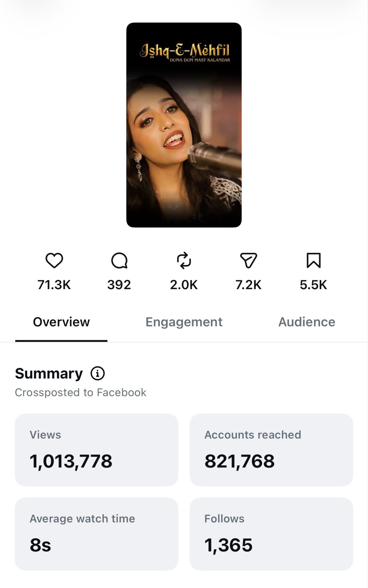Open the Summary info circle icon
The width and height of the screenshot is (368, 588).
coord(98,373)
